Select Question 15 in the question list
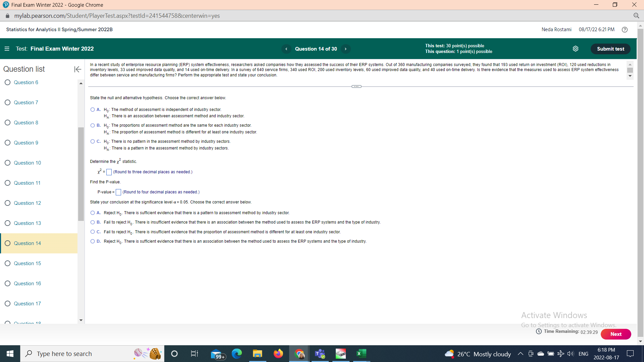The image size is (644, 362). 27,263
